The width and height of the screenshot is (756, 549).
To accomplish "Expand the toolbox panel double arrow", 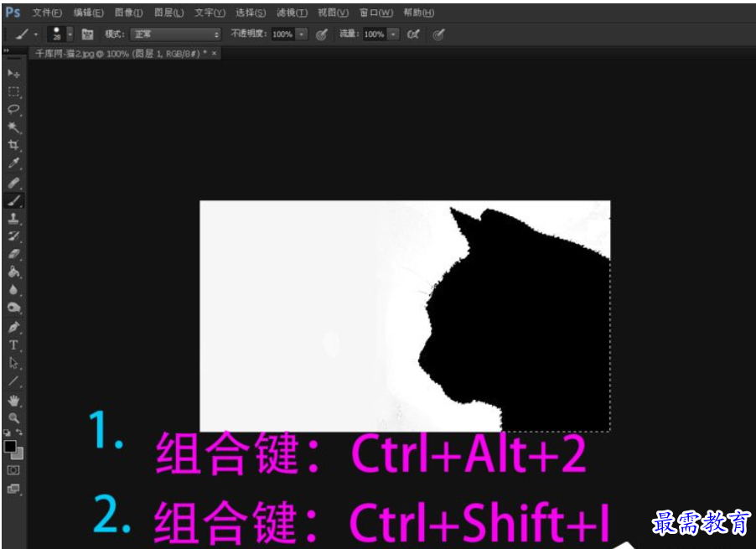I will [6, 50].
